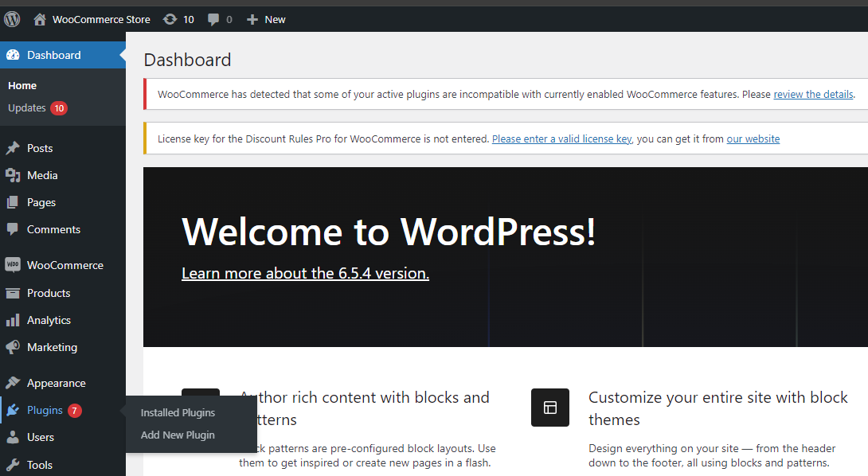Open the New content menu
This screenshot has height=476, width=868.
(265, 18)
